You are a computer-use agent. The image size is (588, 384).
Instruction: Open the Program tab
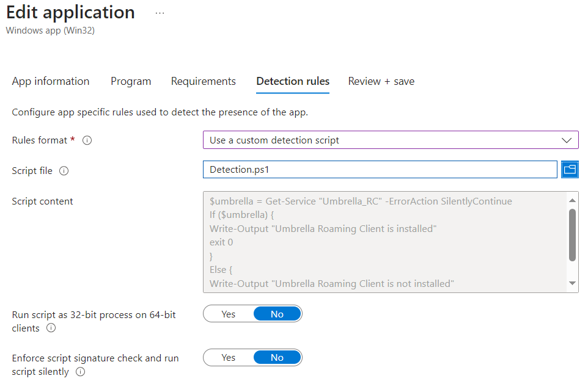131,81
